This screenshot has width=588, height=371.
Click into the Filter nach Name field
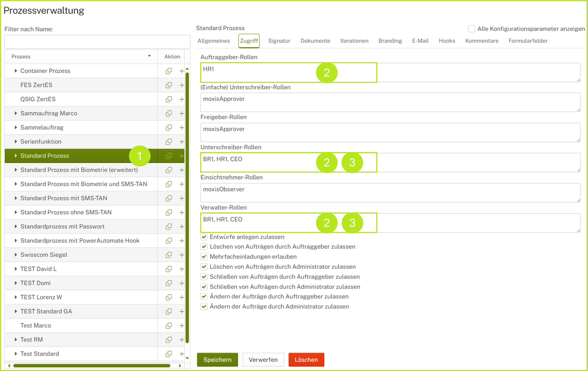(x=97, y=42)
